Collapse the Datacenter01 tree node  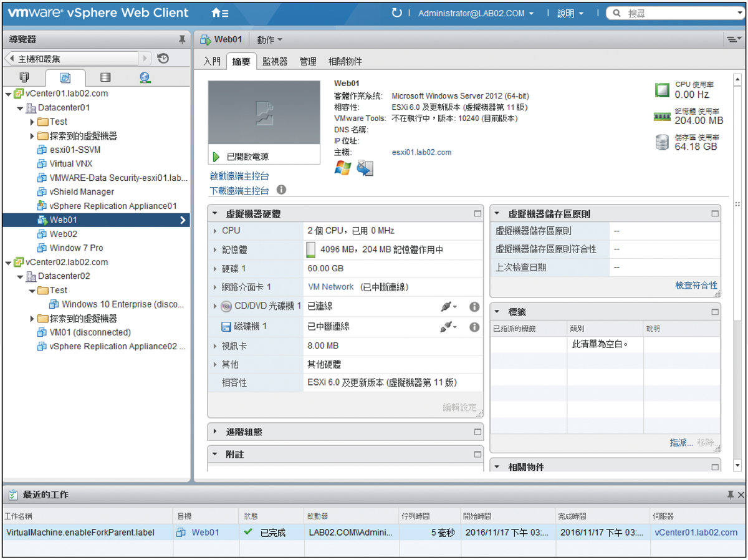pos(20,108)
